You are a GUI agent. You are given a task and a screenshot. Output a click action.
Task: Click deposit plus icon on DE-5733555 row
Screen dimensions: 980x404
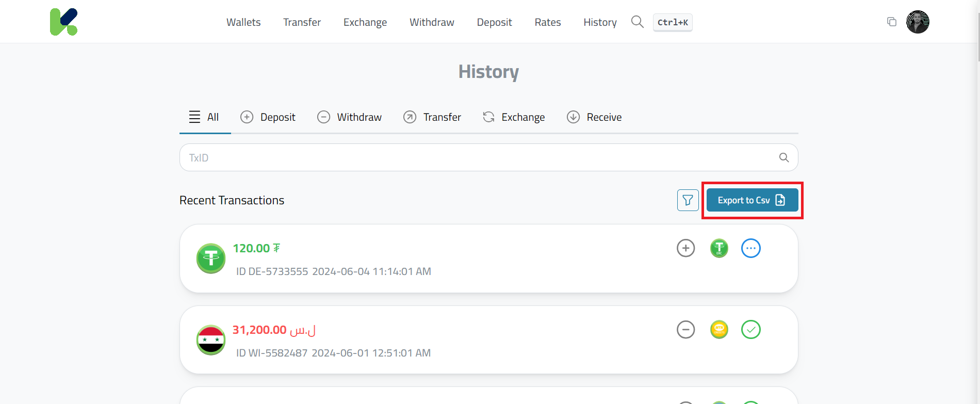[x=686, y=248]
